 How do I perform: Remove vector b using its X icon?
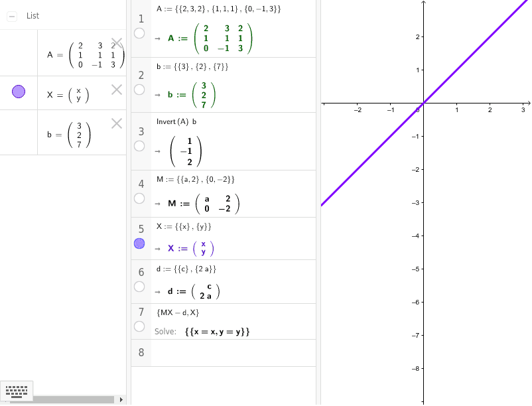(x=117, y=123)
